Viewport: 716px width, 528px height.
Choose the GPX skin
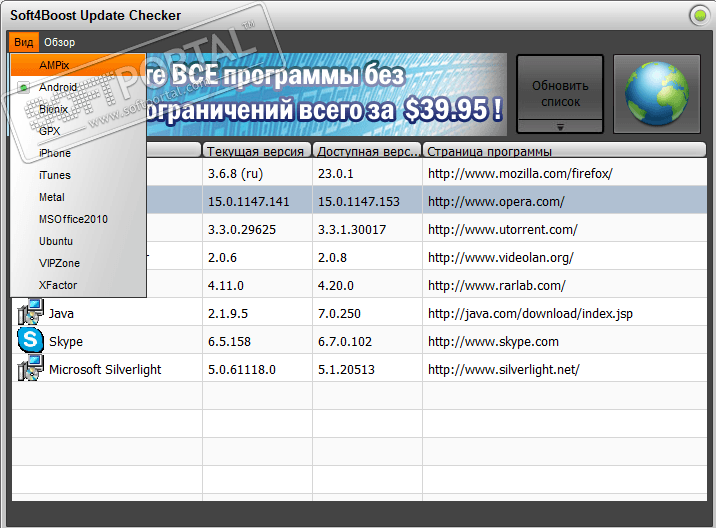pyautogui.click(x=78, y=131)
